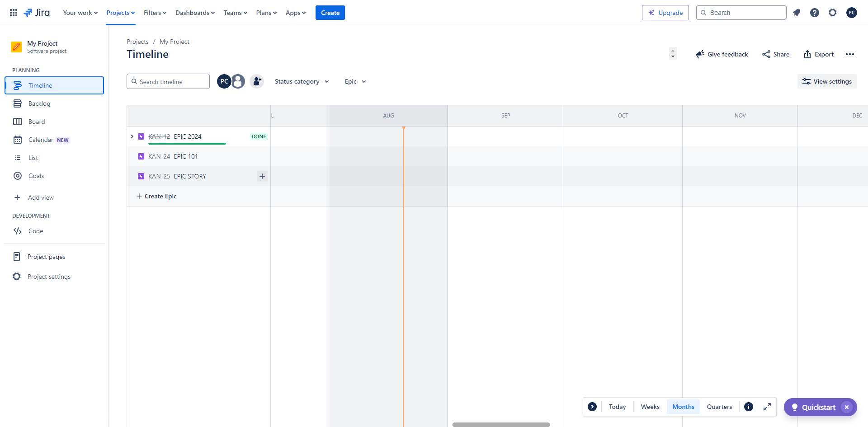Click the My Project pencil icon
Viewport: 868px width, 427px height.
click(x=16, y=47)
